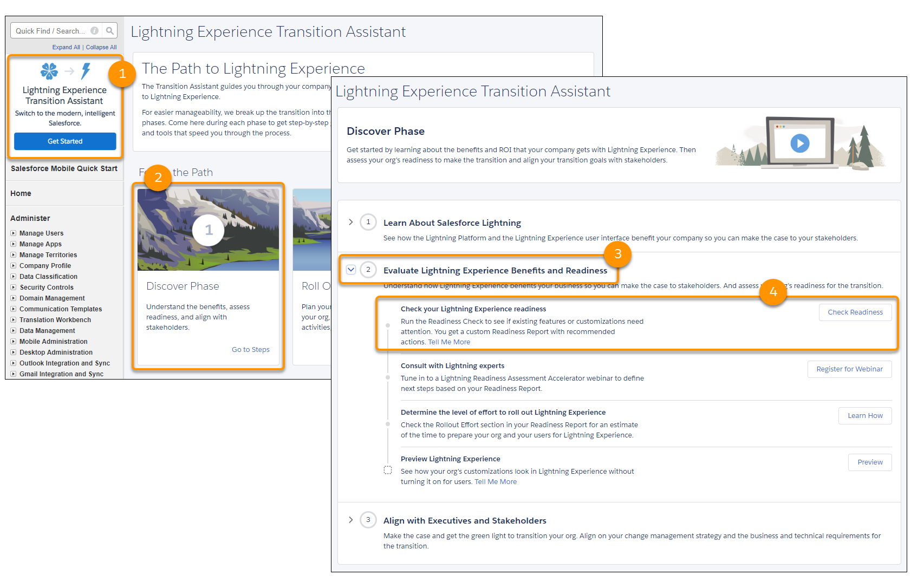Click the Quick Find info help icon
The width and height of the screenshot is (911, 588).
point(95,31)
